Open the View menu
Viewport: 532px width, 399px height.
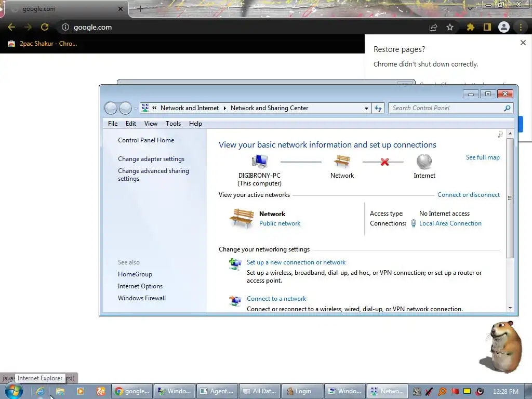(151, 124)
